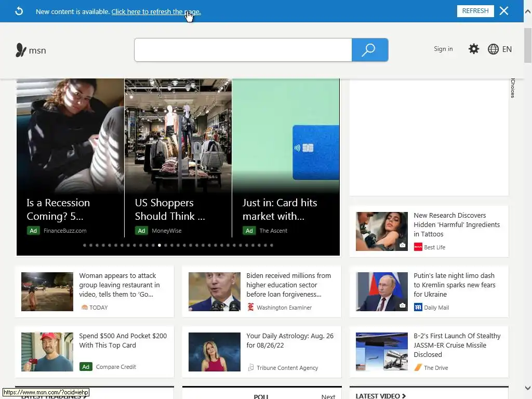The width and height of the screenshot is (532, 399).
Task: Click the Ad badge next to FinanceBuzz.com
Action: pyautogui.click(x=33, y=231)
